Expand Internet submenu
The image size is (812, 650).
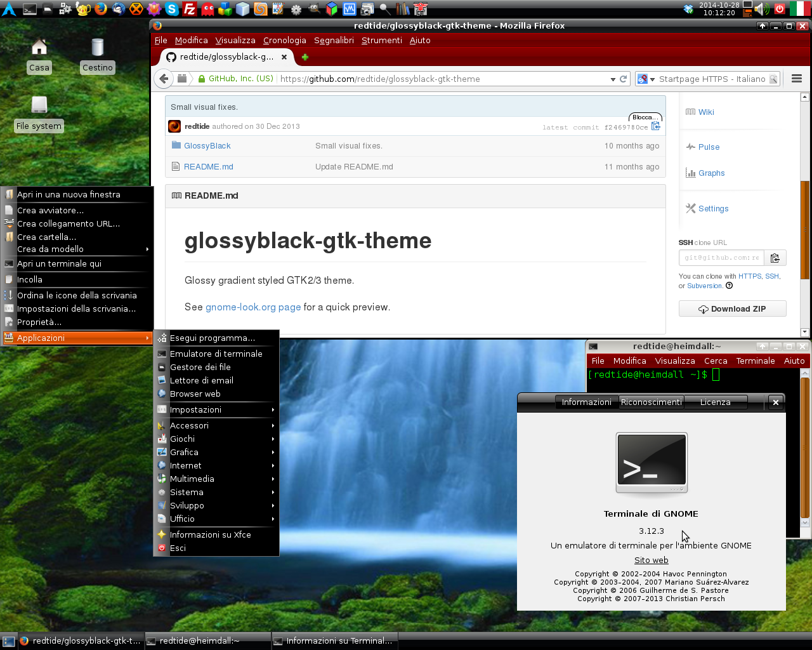click(216, 465)
